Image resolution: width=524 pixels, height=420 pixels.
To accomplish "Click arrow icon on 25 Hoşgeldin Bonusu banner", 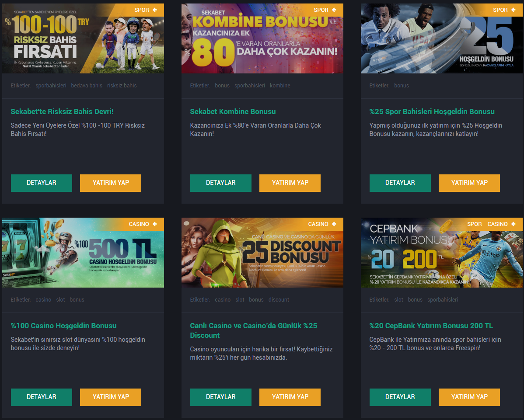I will (x=514, y=10).
